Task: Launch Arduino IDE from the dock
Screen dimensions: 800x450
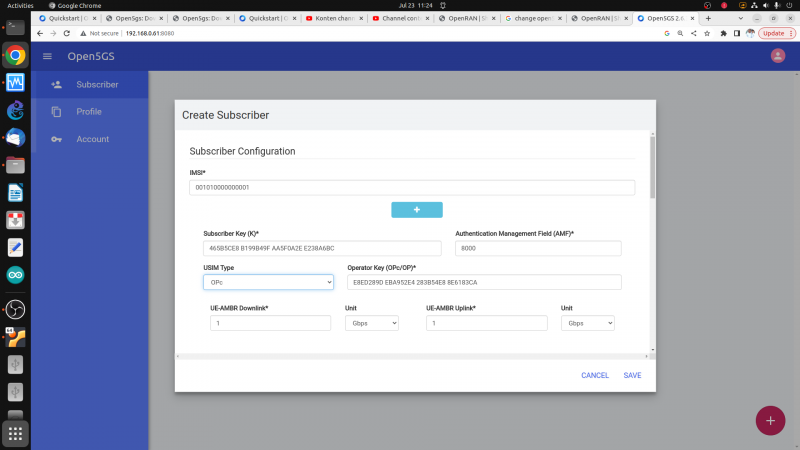Action: [x=15, y=275]
